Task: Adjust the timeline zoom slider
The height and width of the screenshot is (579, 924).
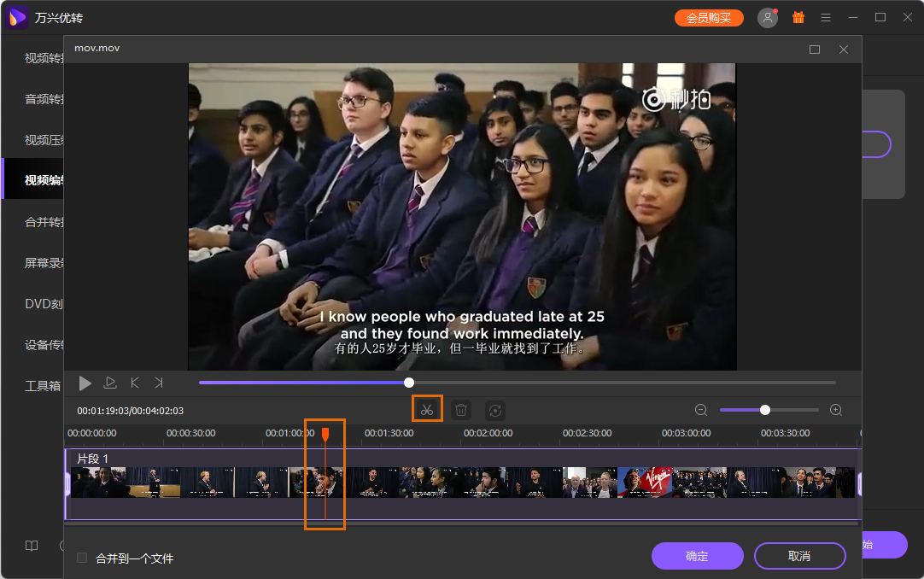Action: 766,409
